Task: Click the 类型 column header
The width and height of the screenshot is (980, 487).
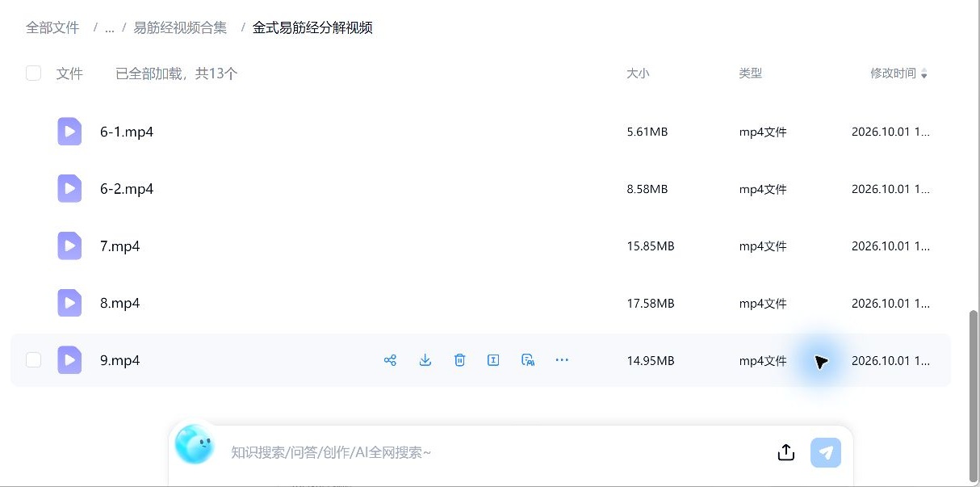Action: (751, 73)
